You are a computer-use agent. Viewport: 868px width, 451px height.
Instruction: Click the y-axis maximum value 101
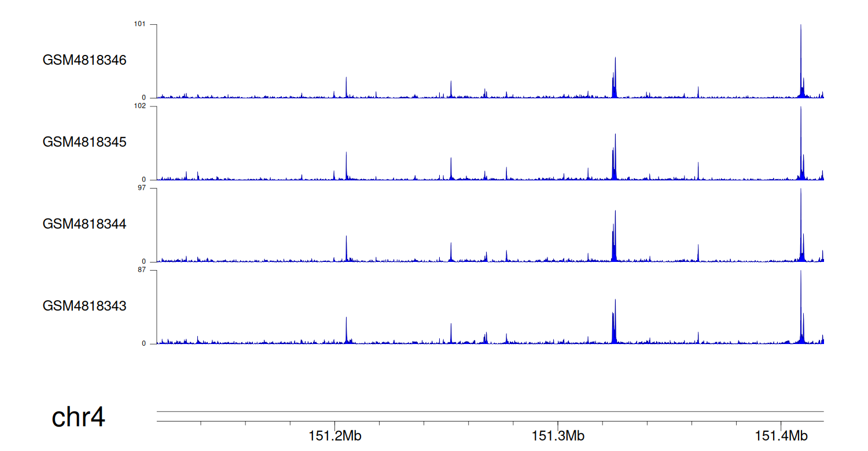coord(140,24)
